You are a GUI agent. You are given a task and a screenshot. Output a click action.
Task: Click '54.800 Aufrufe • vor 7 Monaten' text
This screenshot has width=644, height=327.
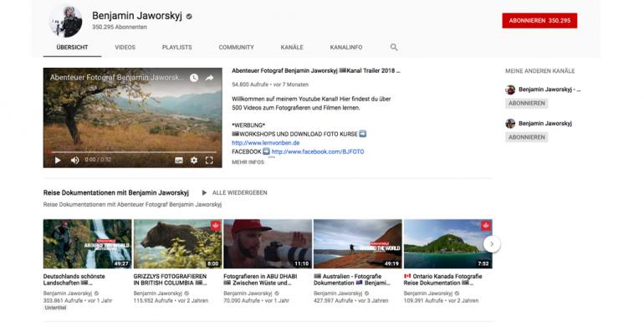pyautogui.click(x=270, y=84)
